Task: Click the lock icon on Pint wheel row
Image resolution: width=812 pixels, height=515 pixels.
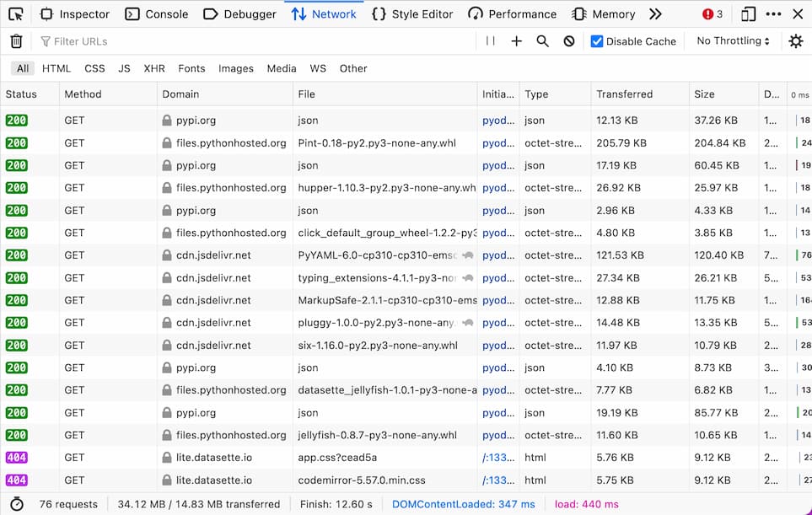Action: point(167,142)
